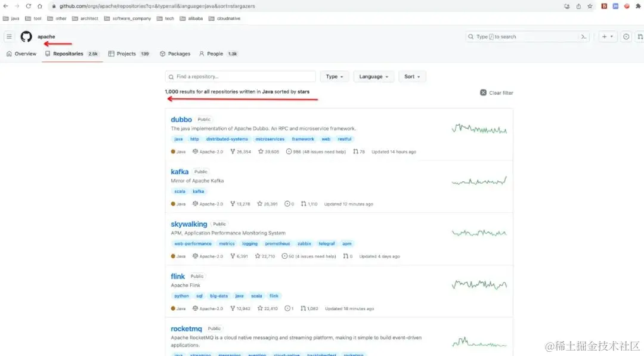Select the prometheus topic tag on skywalking
The width and height of the screenshot is (644, 356).
(x=277, y=243)
